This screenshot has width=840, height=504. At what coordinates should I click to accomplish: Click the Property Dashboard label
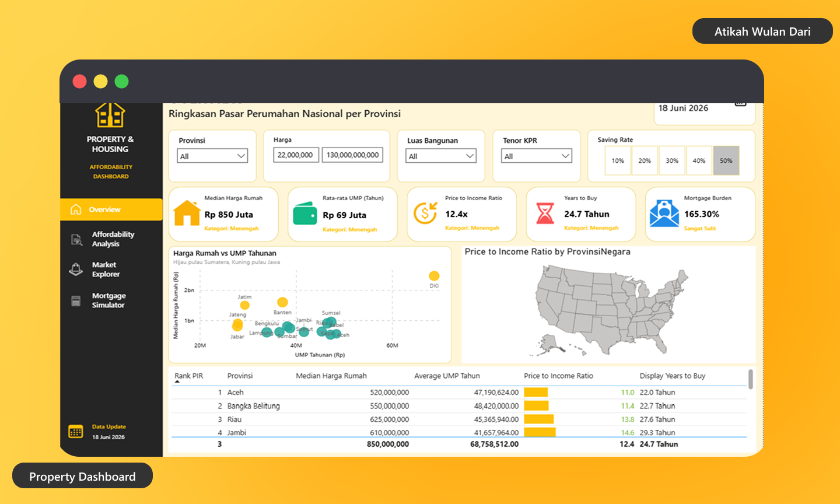tap(82, 477)
